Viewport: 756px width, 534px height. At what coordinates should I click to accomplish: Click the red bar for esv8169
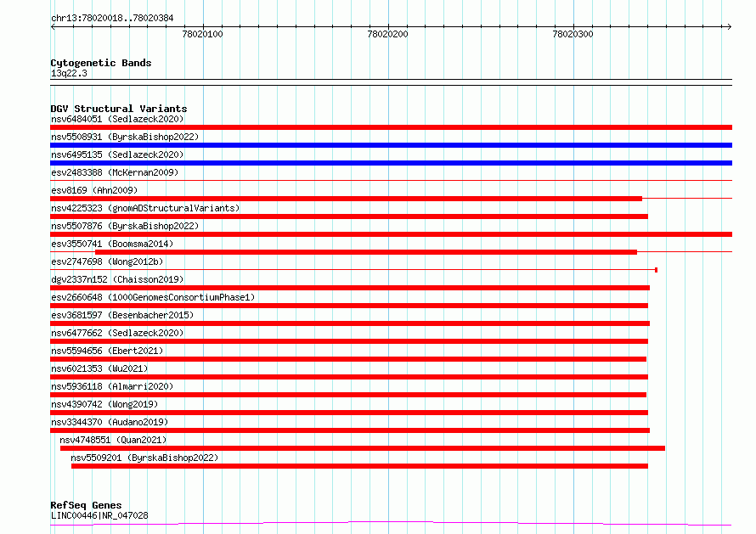(x=347, y=199)
